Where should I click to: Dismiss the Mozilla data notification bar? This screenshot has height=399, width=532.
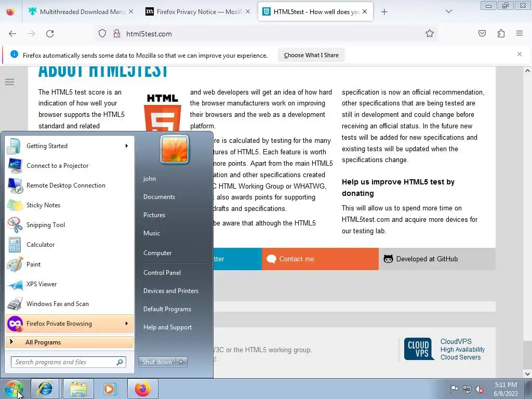click(x=520, y=54)
